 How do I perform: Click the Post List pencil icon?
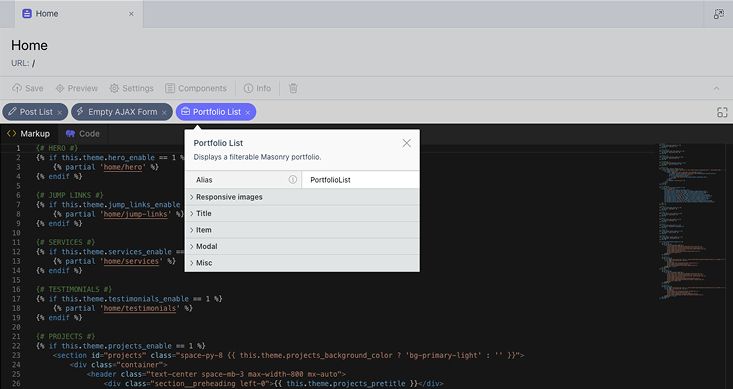[x=13, y=111]
